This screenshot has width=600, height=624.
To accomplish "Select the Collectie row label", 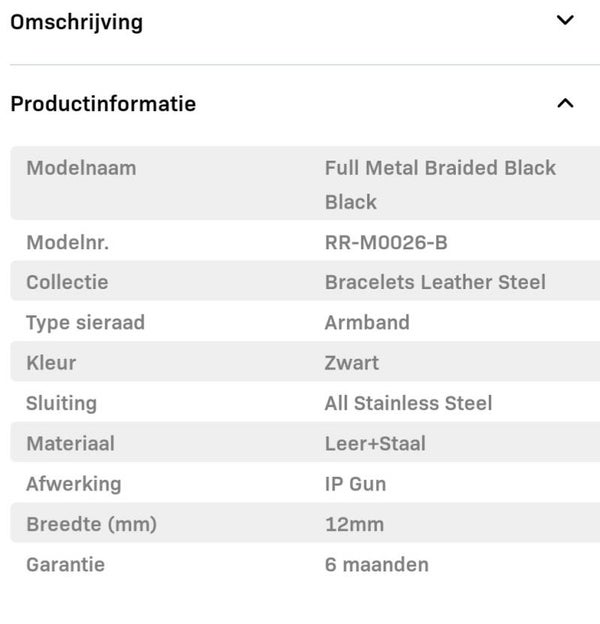I will click(67, 282).
